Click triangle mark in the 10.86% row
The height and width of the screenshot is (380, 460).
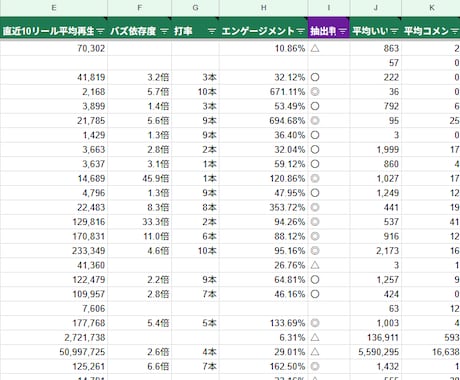[315, 48]
